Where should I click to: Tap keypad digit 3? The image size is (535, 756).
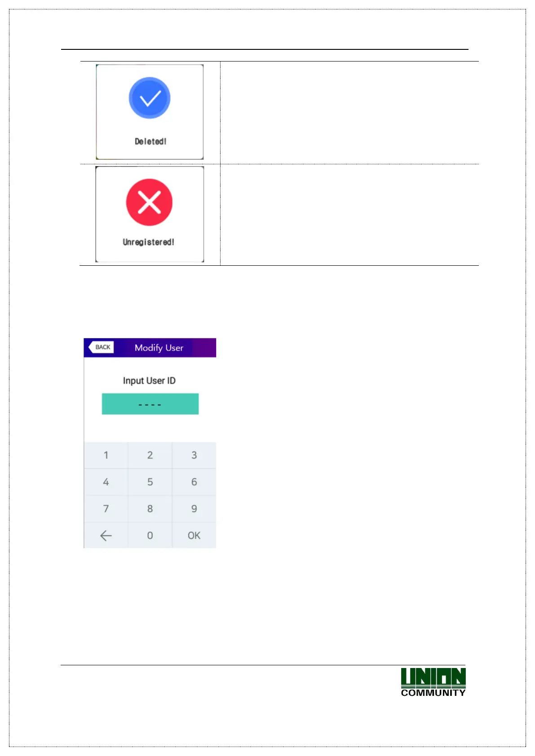194,455
